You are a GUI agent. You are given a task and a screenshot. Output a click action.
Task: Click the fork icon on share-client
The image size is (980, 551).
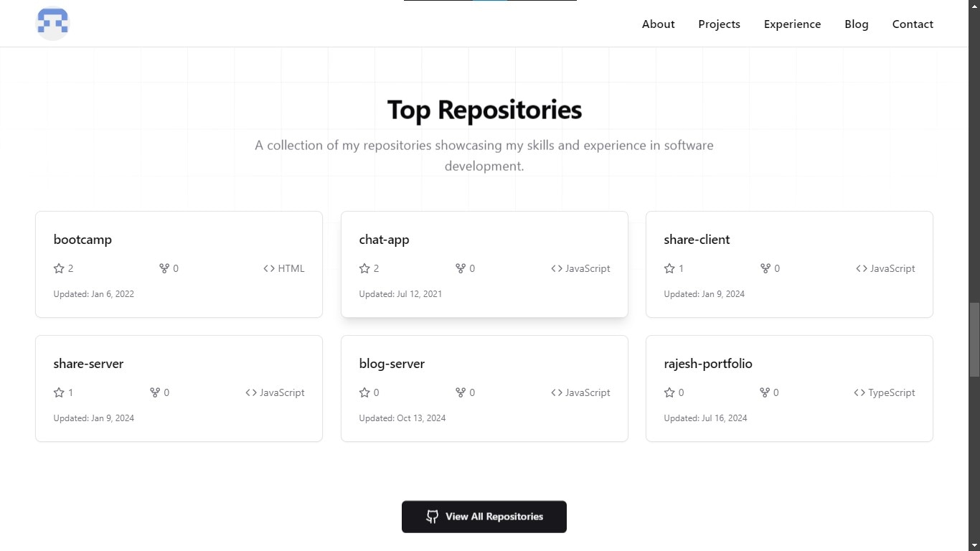pyautogui.click(x=765, y=268)
